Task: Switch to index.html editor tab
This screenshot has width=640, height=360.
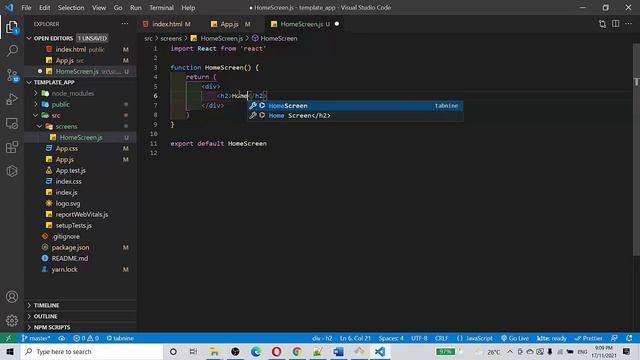Action: [x=167, y=24]
